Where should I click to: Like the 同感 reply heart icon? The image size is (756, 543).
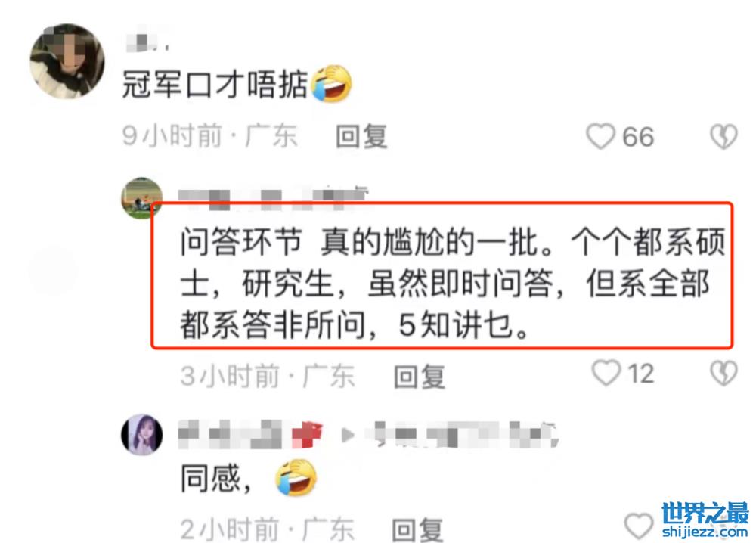point(638,526)
